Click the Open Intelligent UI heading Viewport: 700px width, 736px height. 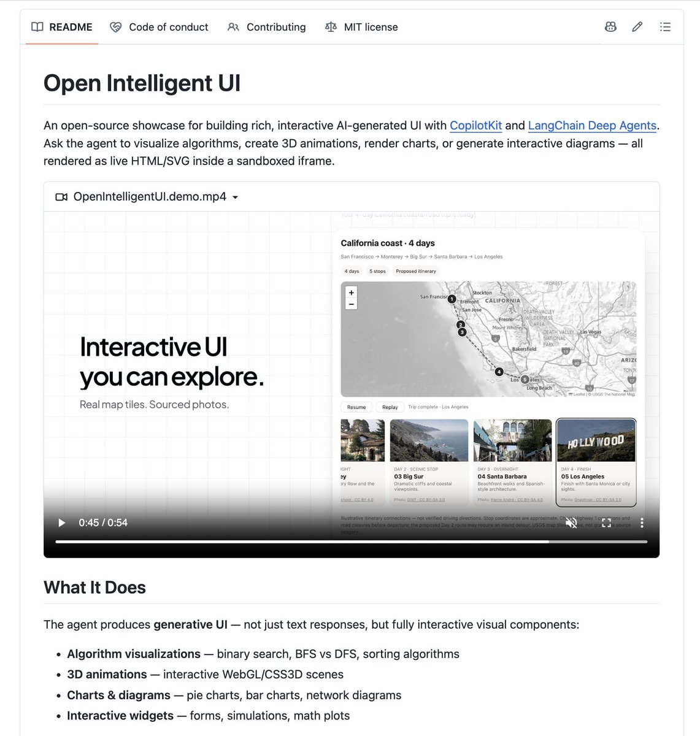point(142,83)
